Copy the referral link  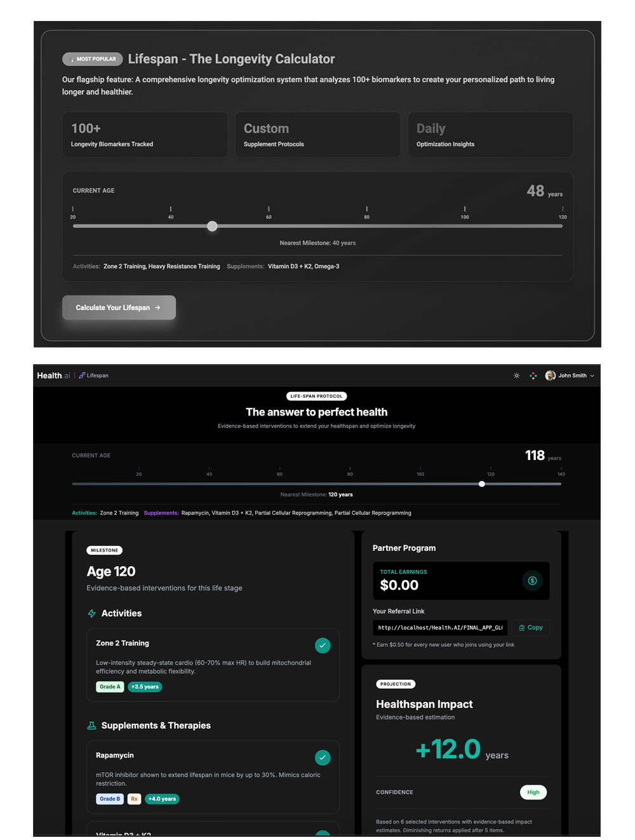click(x=531, y=628)
